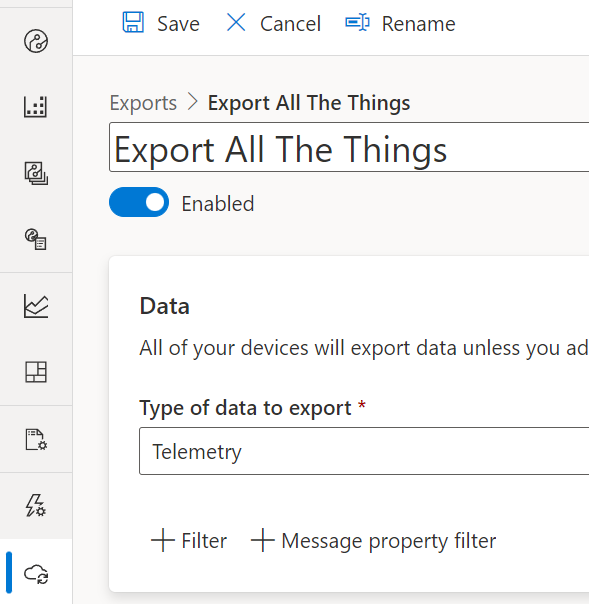Expand the Type of data to export dropdown

coord(364,451)
